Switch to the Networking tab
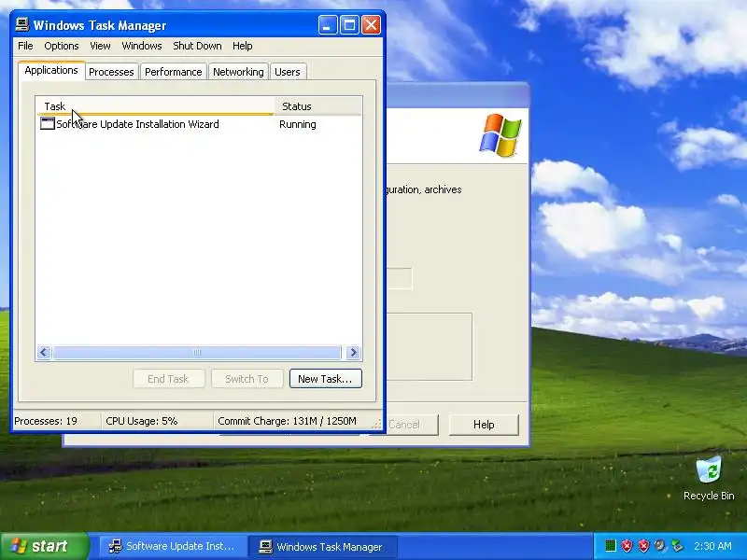Image resolution: width=747 pixels, height=560 pixels. (238, 72)
